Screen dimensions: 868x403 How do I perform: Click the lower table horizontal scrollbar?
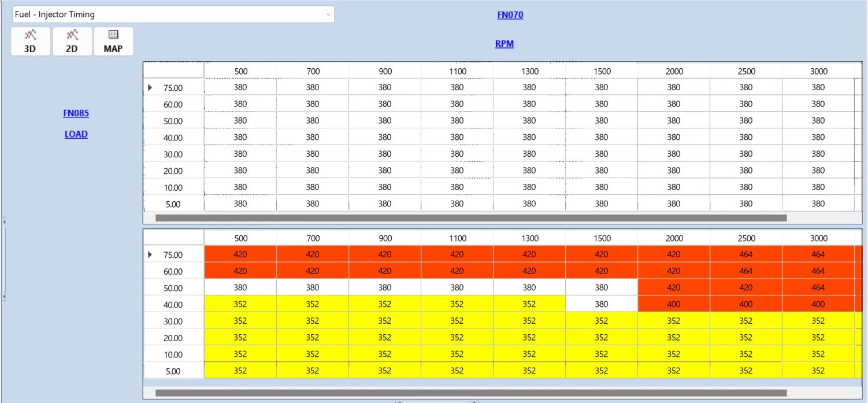click(471, 393)
